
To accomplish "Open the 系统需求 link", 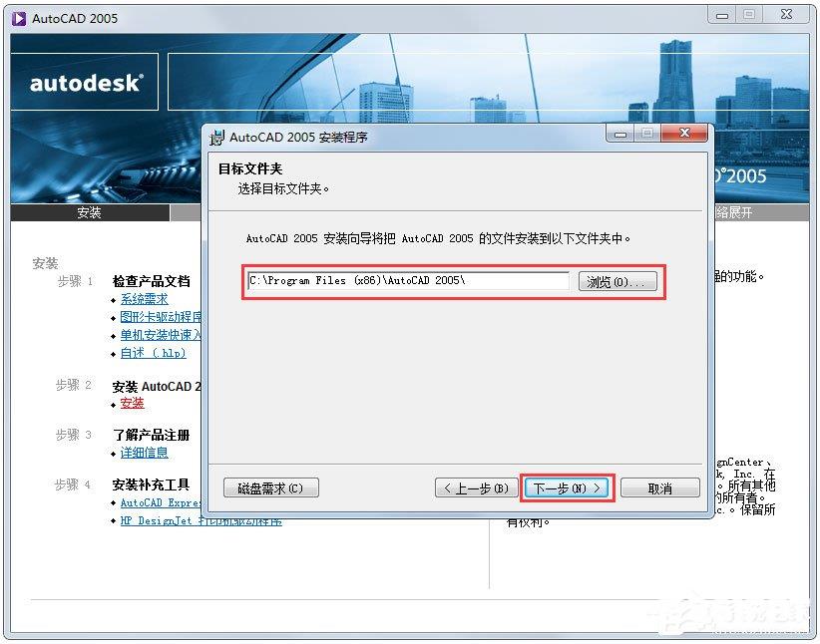I will pos(145,299).
